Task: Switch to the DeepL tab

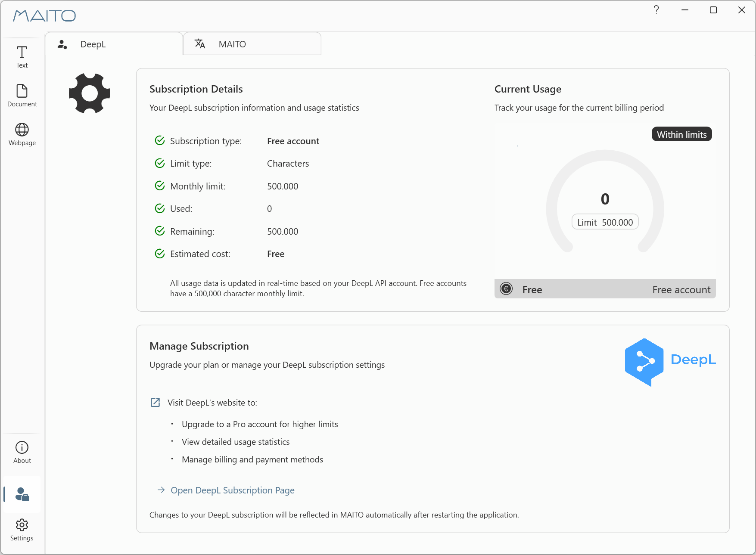Action: (114, 44)
